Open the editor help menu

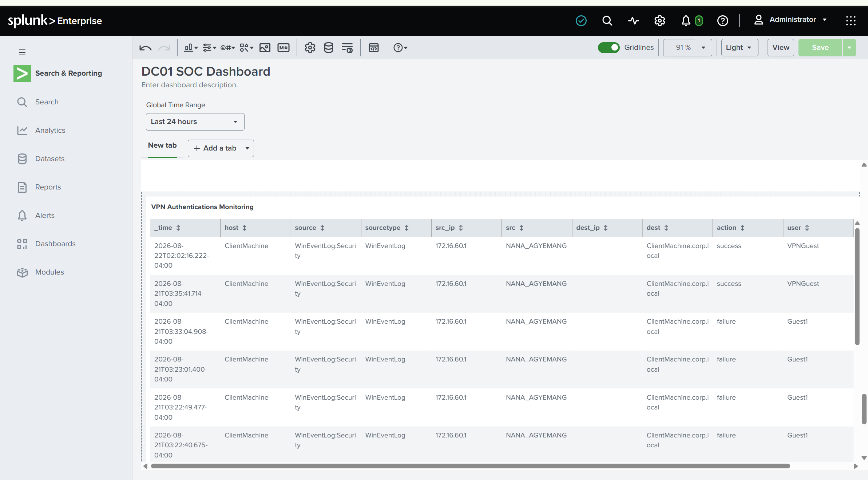(400, 48)
